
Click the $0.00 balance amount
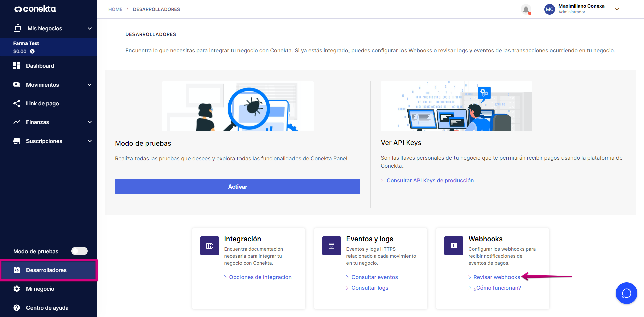click(x=20, y=51)
